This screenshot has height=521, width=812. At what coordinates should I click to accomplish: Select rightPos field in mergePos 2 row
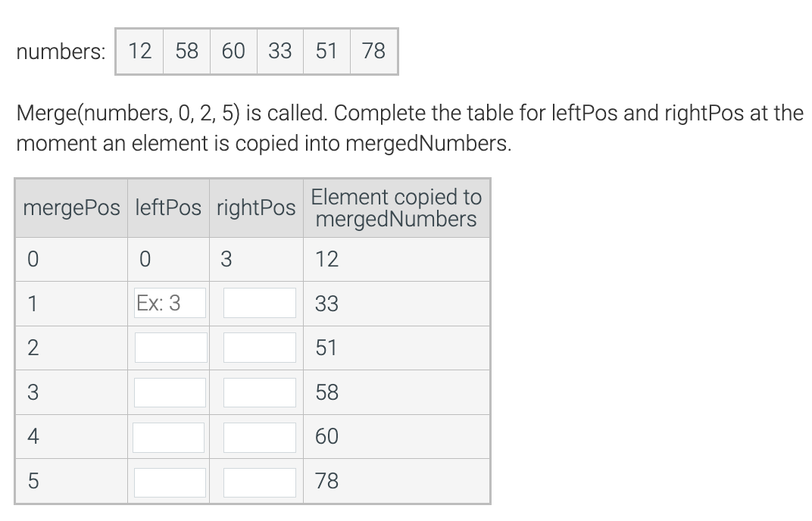click(x=260, y=348)
